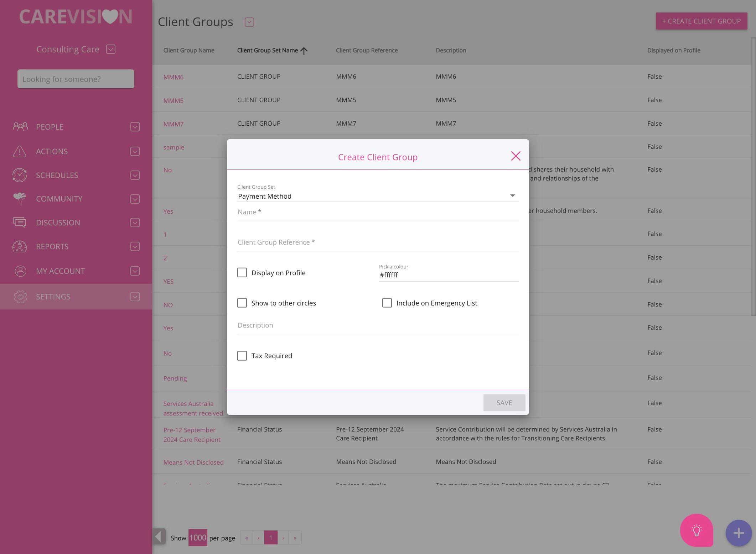Click the Pick a colour field
This screenshot has width=756, height=554.
point(448,275)
